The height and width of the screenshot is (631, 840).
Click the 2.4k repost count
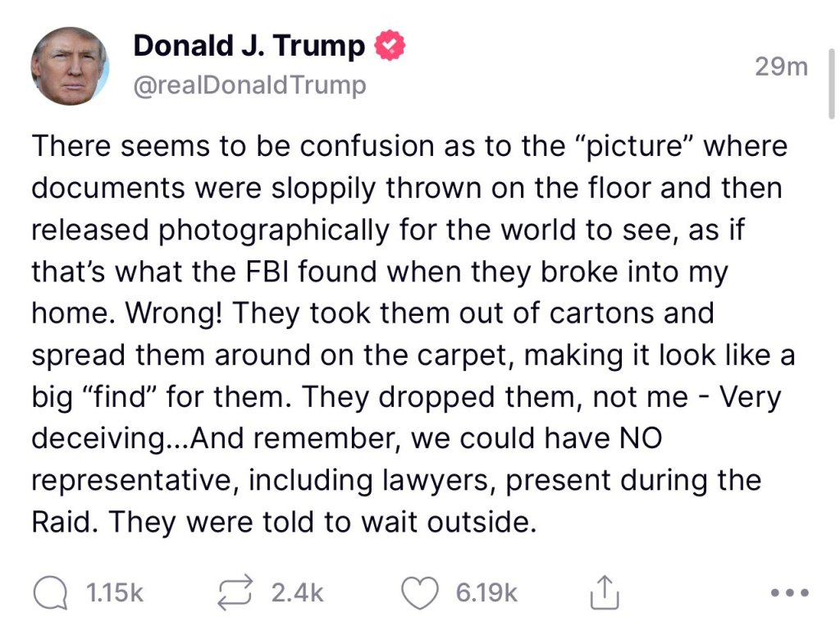[297, 592]
